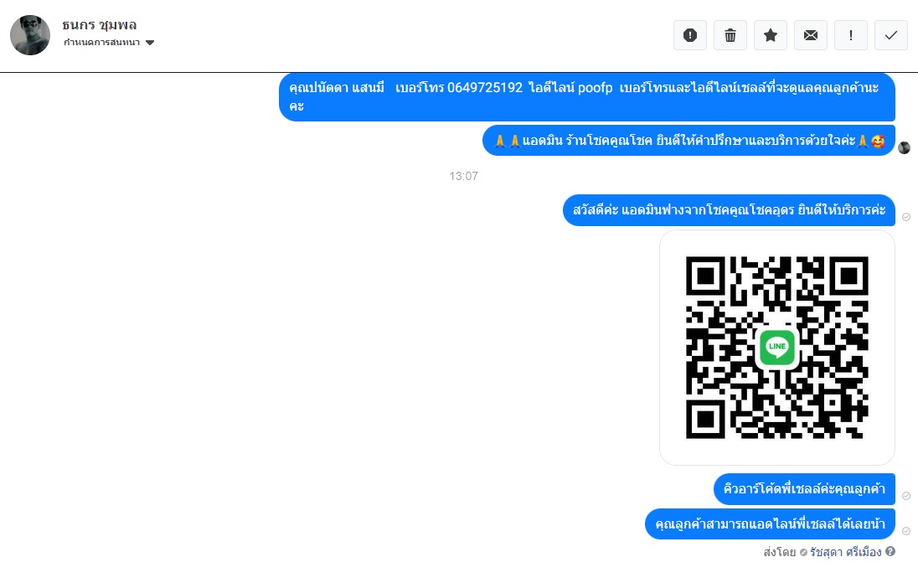Open the LINE QR code image

777,348
